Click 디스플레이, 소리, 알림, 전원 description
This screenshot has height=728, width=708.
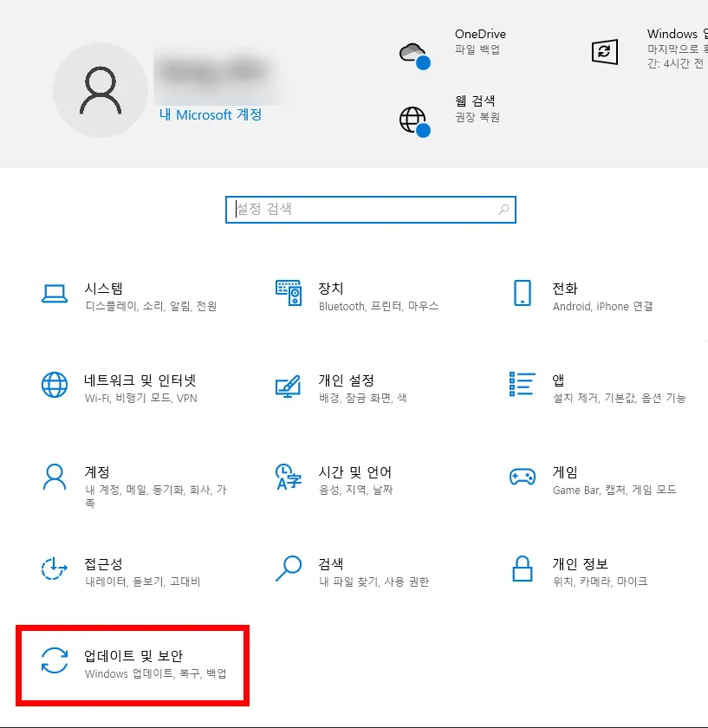pos(152,306)
